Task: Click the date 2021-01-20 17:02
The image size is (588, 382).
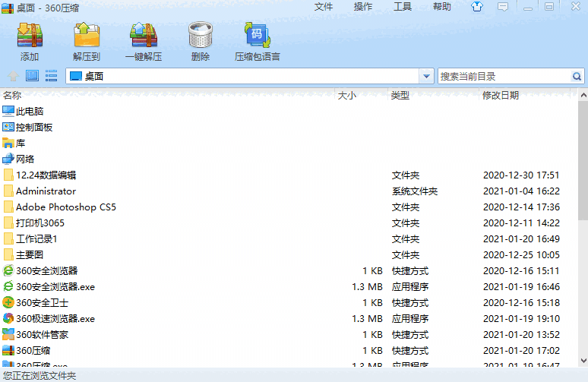Action: coord(521,351)
